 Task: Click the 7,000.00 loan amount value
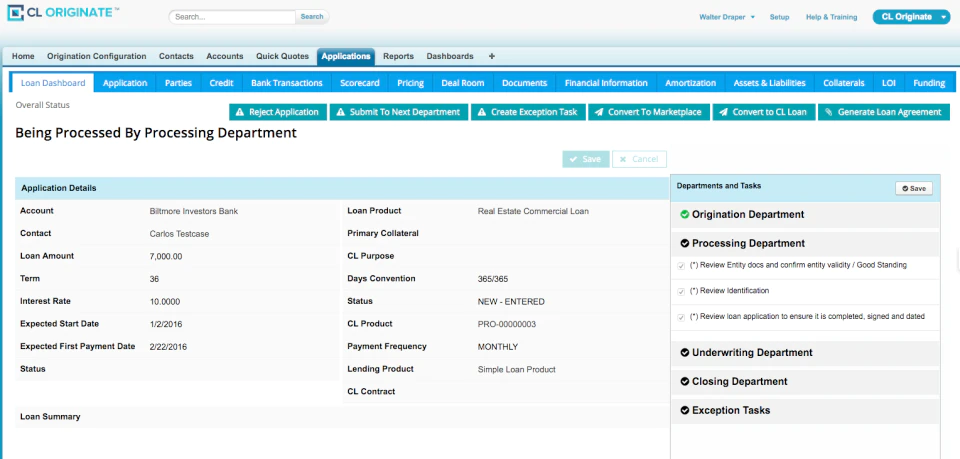[166, 256]
